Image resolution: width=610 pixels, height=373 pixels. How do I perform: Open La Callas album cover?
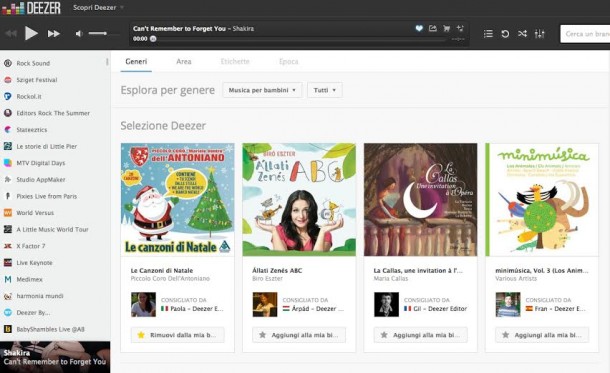pos(421,200)
